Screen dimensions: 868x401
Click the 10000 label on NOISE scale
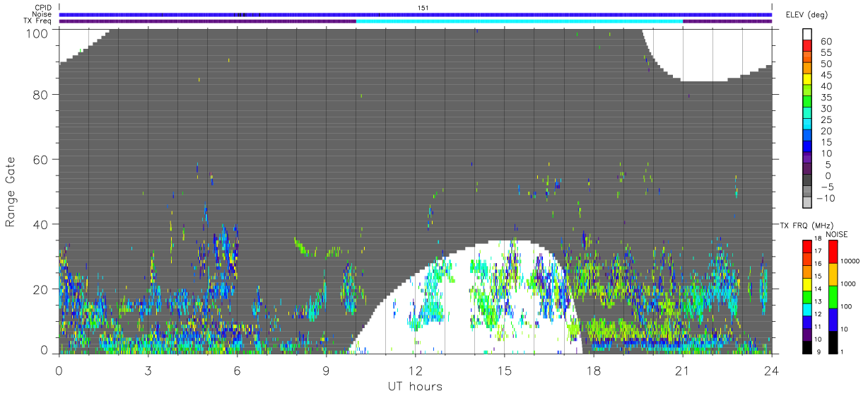pyautogui.click(x=850, y=261)
